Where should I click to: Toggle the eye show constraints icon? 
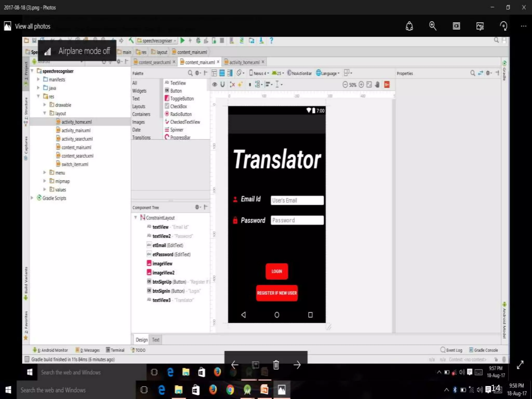215,85
